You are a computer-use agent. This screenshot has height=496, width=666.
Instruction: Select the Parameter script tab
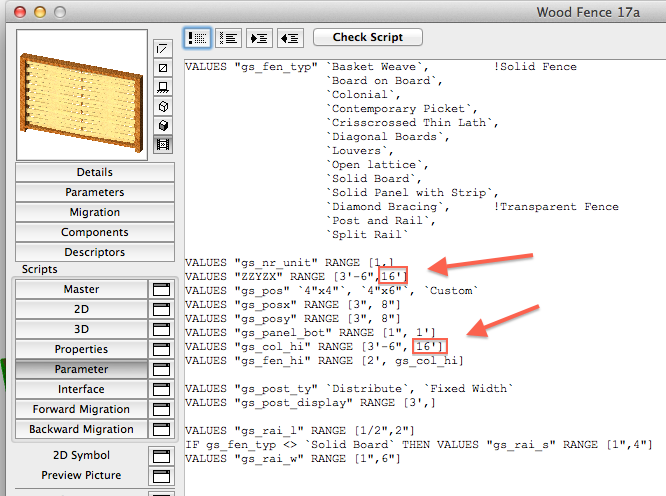82,369
